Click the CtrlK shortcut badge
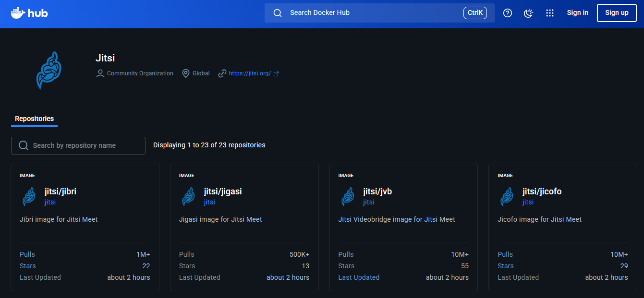The width and height of the screenshot is (644, 298). 475,13
